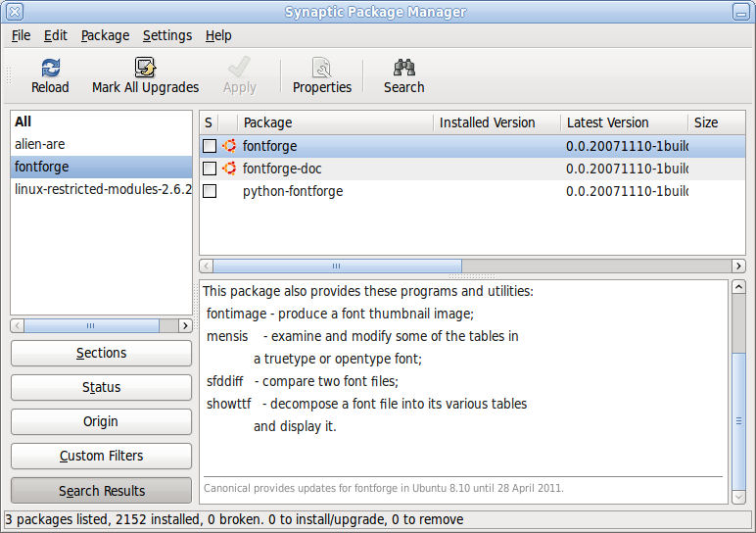Open the Package menu
756x533 pixels.
pos(105,35)
